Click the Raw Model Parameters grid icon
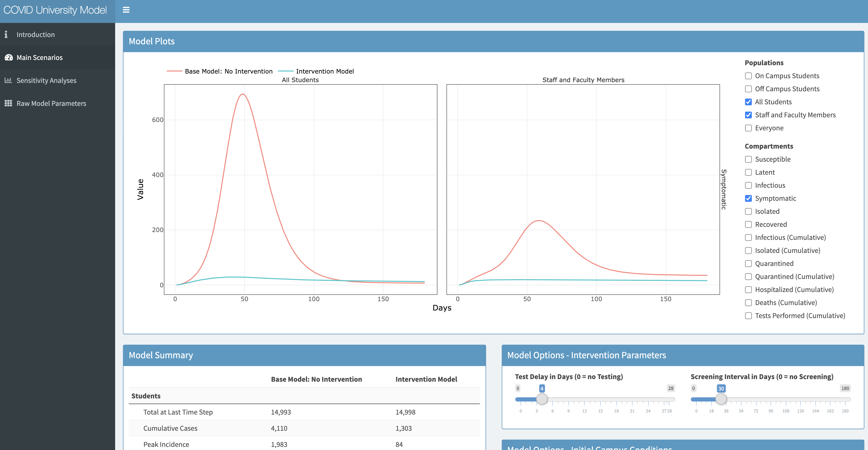Screen dimensions: 868x450 click(x=8, y=103)
